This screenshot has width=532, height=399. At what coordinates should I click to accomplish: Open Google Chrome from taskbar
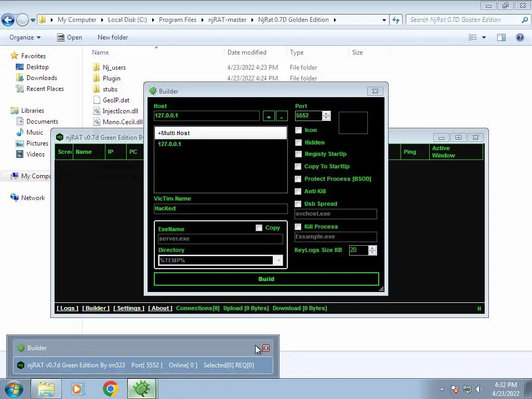pos(110,389)
